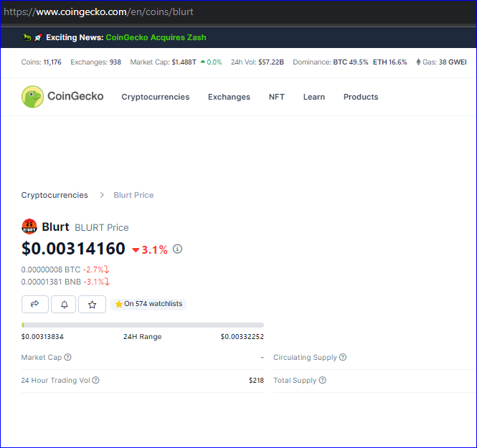
Task: Click the red 3.1% price change
Action: point(150,250)
